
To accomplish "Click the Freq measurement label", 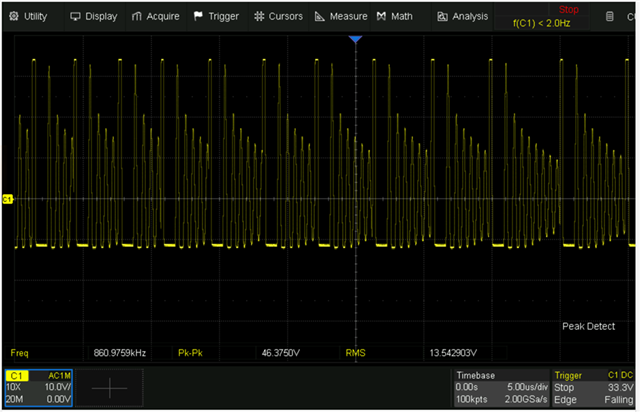I will [x=20, y=353].
